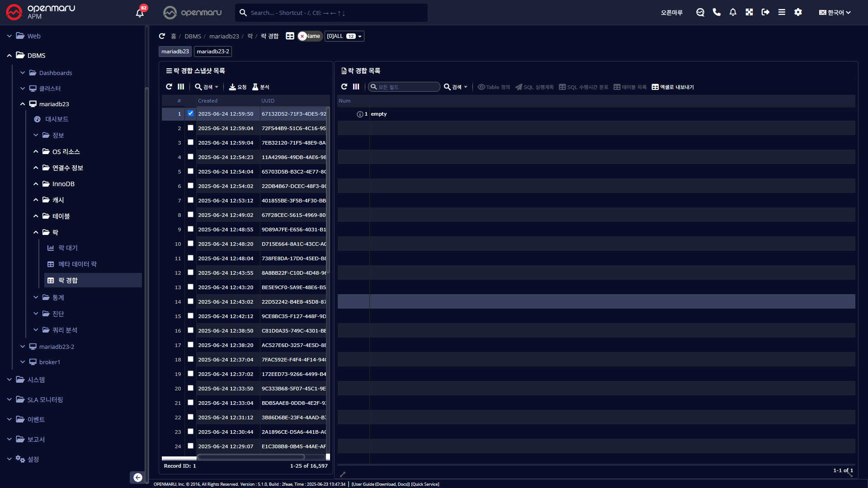The width and height of the screenshot is (868, 488).
Task: Check the 12:59:04 row 2 checkbox
Action: (x=190, y=128)
